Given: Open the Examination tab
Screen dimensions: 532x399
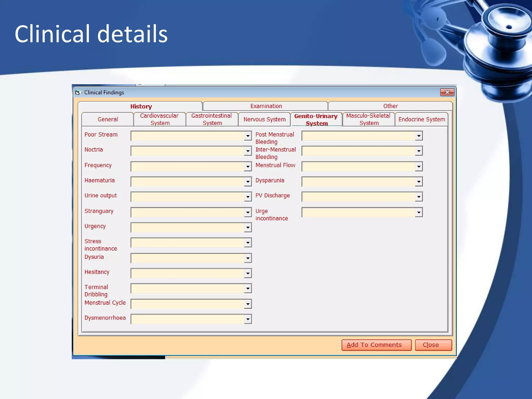Looking at the screenshot, I should point(266,106).
